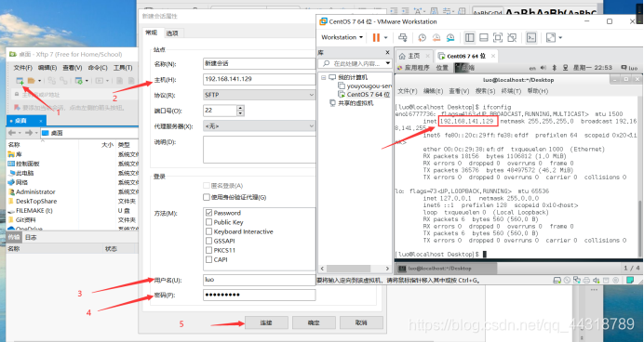This screenshot has width=644, height=342.
Task: Pause the virtual machine in VMware toolbar
Action: click(376, 37)
